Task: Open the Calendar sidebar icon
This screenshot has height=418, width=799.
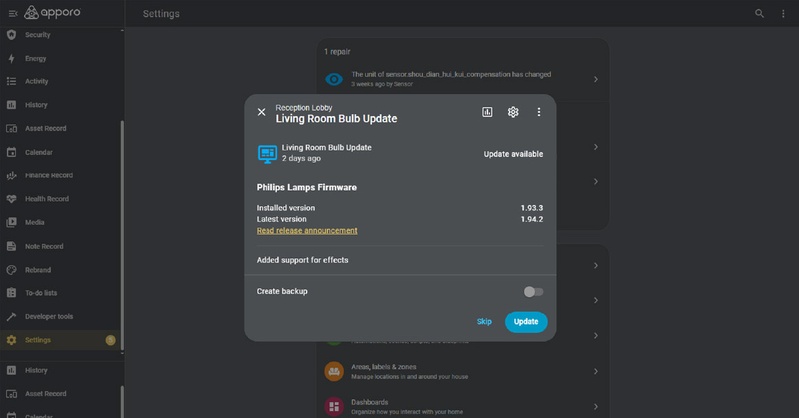Action: [x=11, y=152]
